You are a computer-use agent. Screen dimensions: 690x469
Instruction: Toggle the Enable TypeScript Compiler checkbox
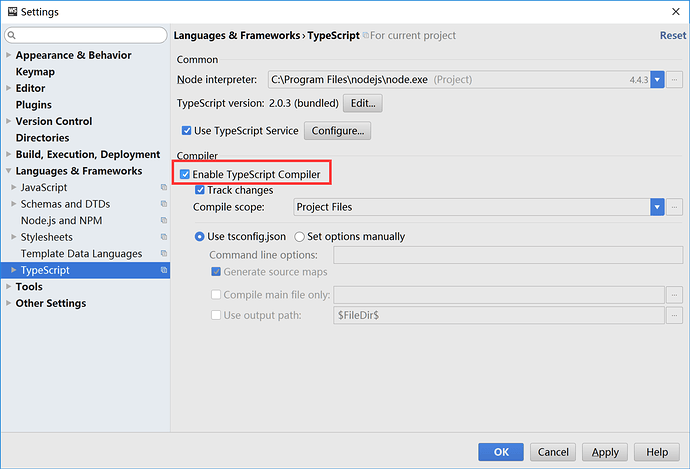pyautogui.click(x=185, y=175)
